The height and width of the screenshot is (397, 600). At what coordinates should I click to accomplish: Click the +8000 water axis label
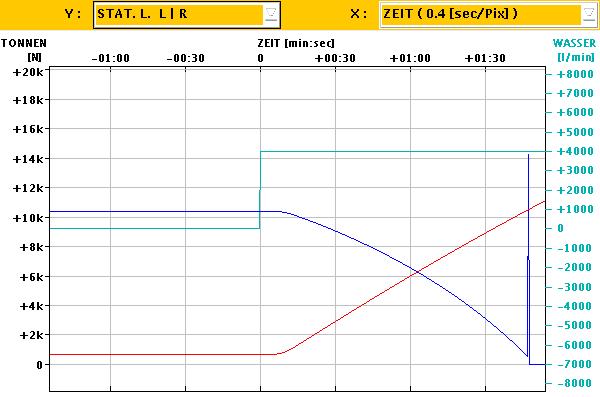click(x=575, y=74)
